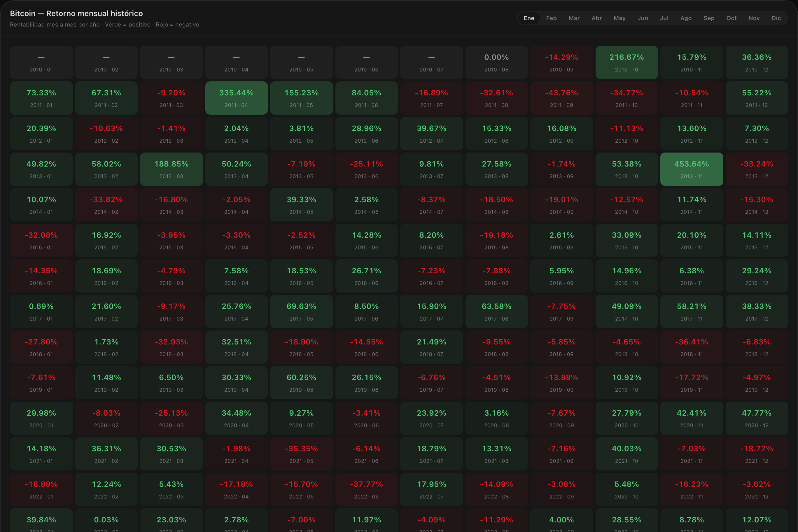This screenshot has width=798, height=532.
Task: Click the 2014 · 02 cell showing -33.82%
Action: point(106,205)
